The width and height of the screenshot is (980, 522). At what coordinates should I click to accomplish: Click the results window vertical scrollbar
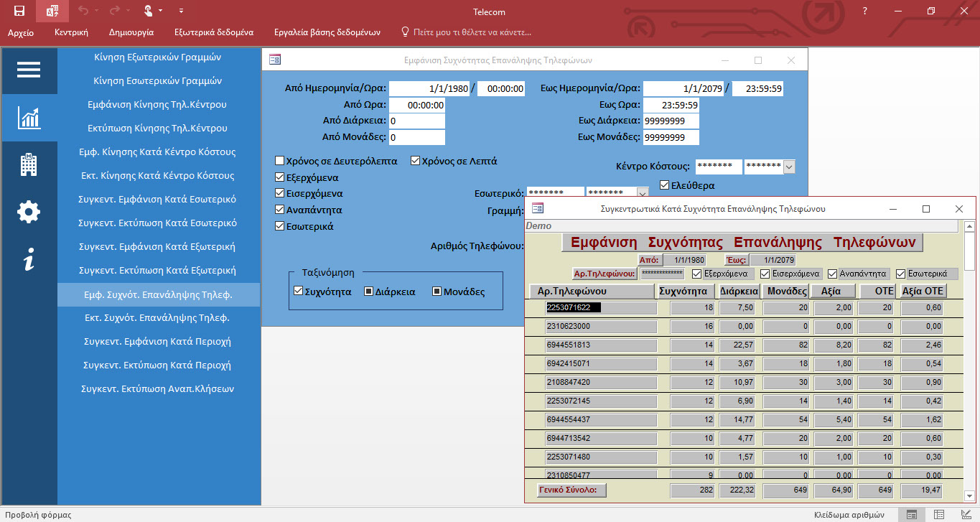click(x=969, y=359)
